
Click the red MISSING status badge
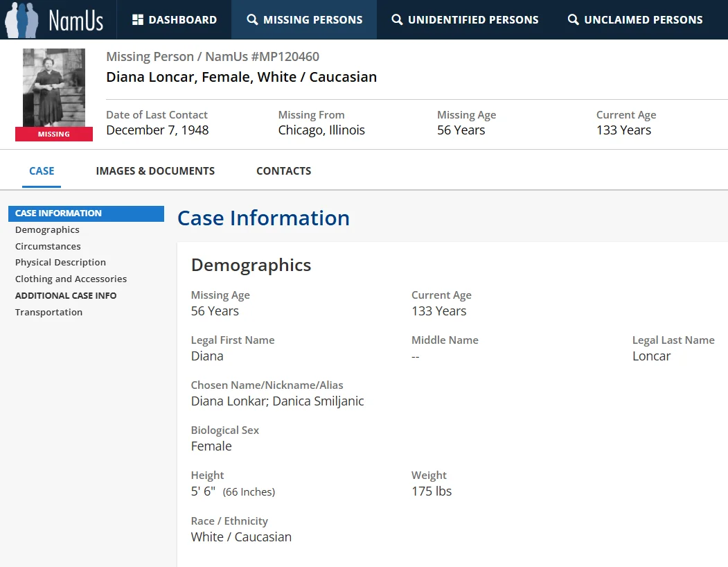click(54, 134)
